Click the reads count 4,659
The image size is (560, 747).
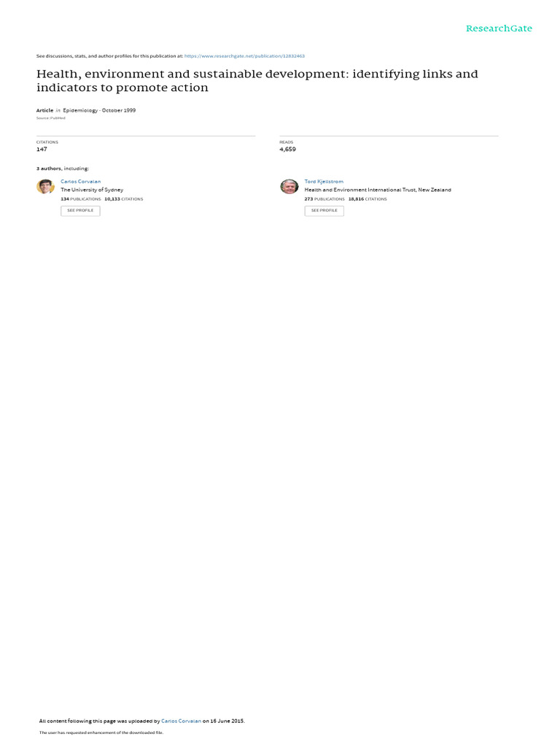tap(287, 149)
